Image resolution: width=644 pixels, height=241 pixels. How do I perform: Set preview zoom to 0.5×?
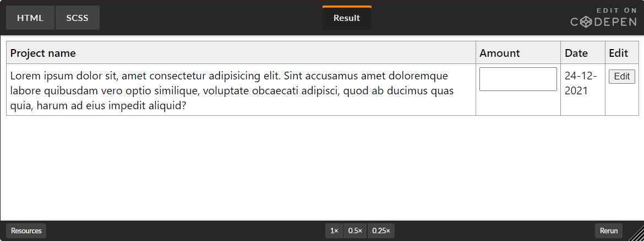(355, 231)
